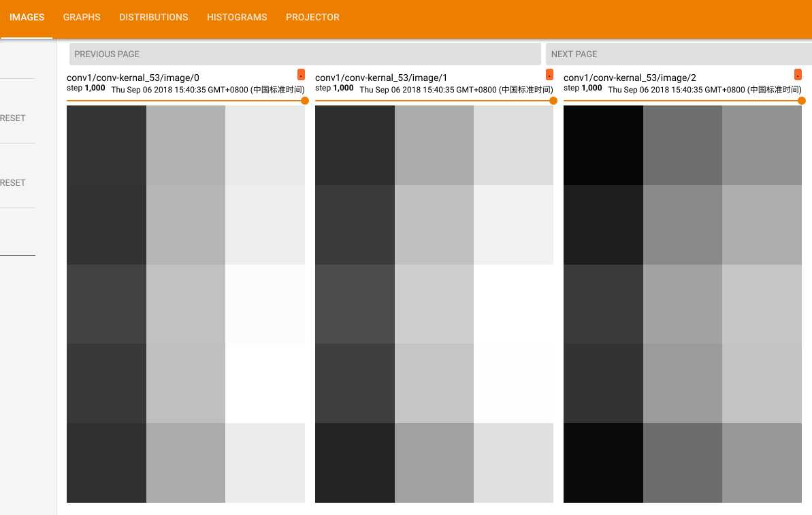Click timestamp text under image/1 title
This screenshot has width=812, height=515.
(x=456, y=90)
